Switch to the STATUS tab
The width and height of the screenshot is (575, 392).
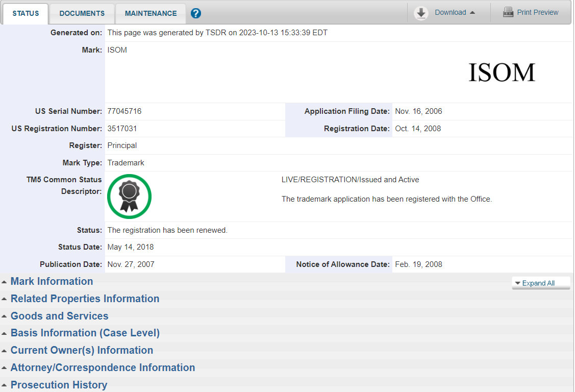click(x=26, y=14)
